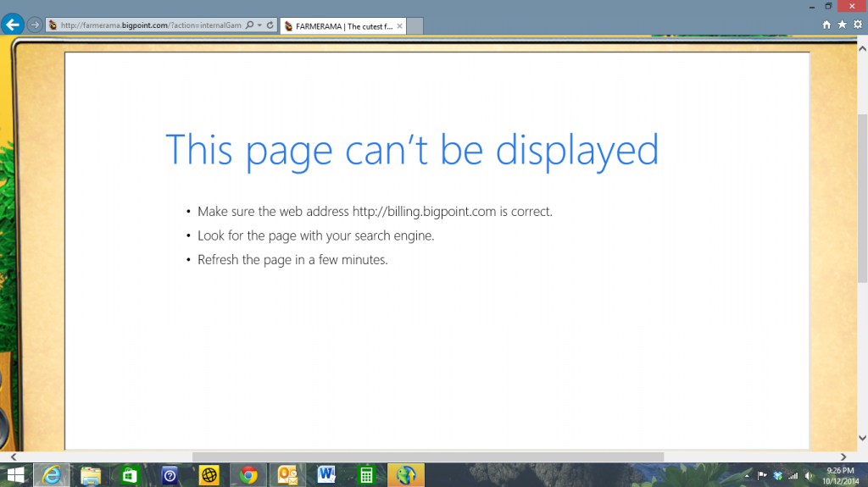868x487 pixels.
Task: Open the volume speaker tray icon
Action: 809,475
